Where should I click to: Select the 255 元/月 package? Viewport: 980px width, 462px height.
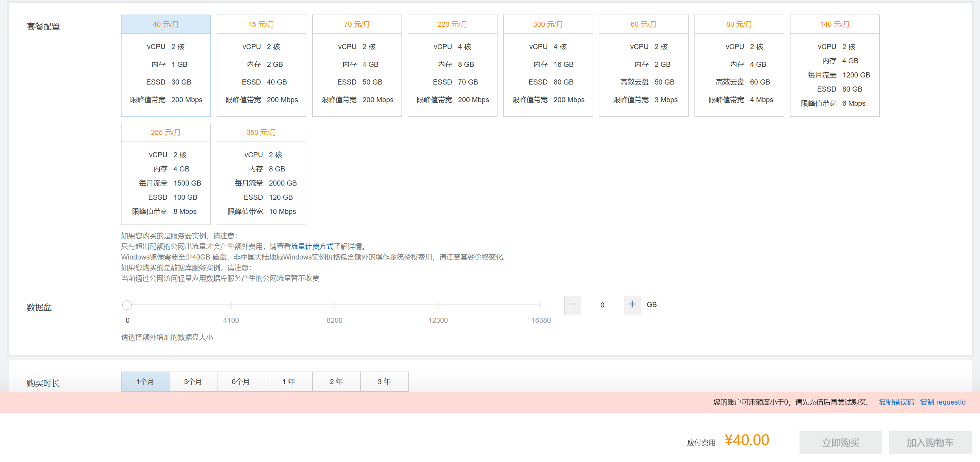tap(166, 174)
